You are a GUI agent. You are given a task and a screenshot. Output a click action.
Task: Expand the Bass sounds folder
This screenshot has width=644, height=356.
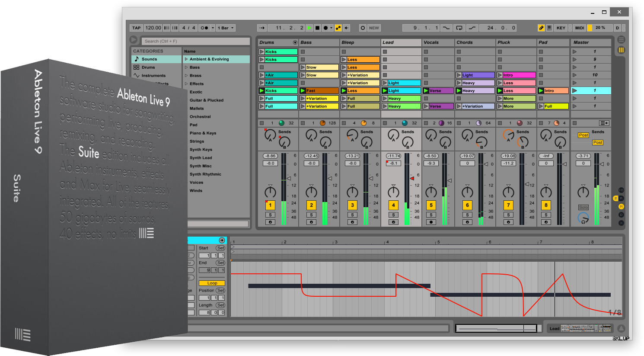[x=186, y=67]
